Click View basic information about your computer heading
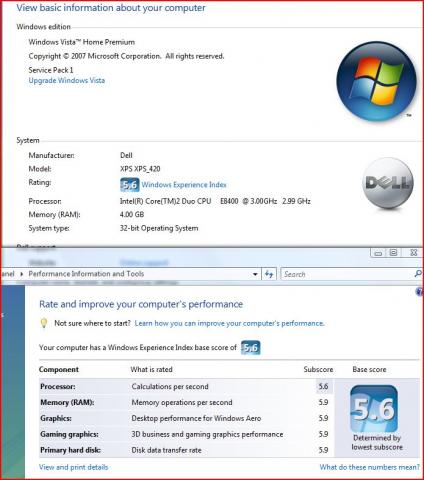Viewport: 424px width, 480px height. (111, 8)
